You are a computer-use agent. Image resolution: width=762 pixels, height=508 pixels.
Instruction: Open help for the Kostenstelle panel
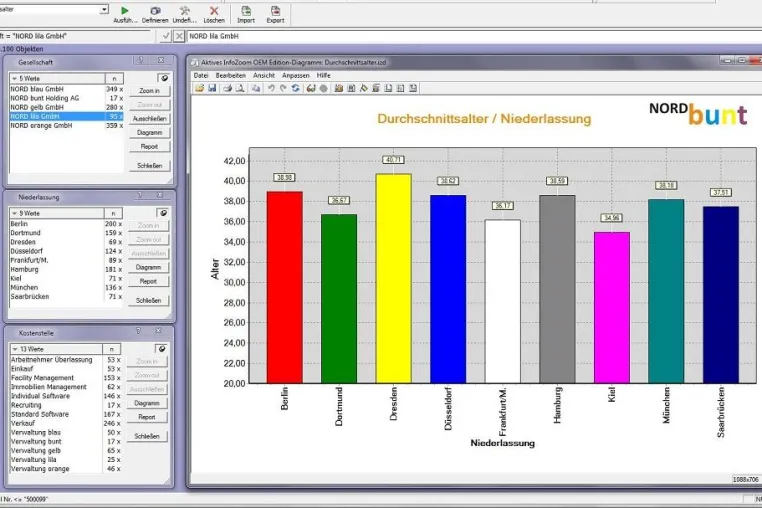tap(138, 331)
